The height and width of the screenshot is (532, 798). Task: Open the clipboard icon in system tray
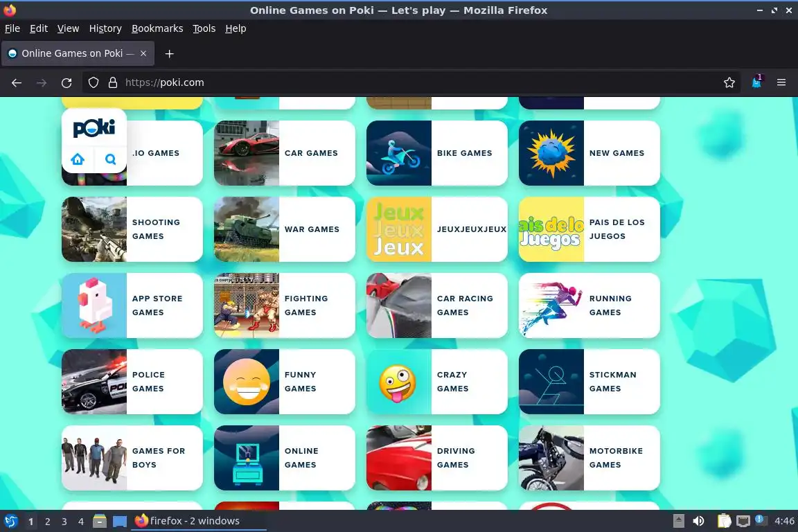[x=724, y=521]
